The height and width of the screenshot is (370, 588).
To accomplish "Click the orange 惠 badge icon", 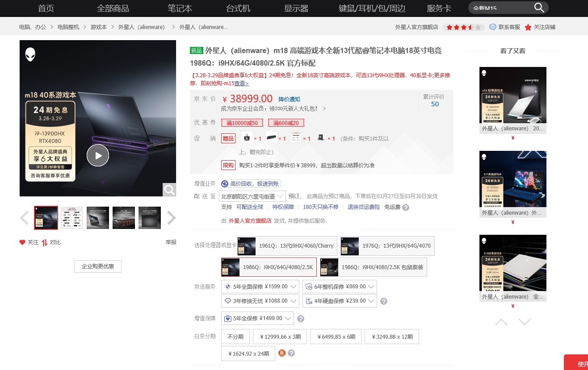I will tap(282, 353).
